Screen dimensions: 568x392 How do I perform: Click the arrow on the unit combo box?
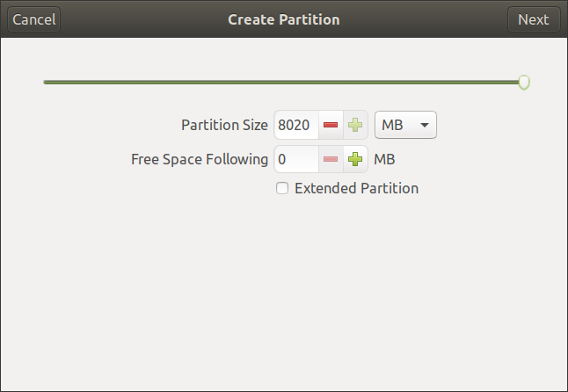point(425,126)
